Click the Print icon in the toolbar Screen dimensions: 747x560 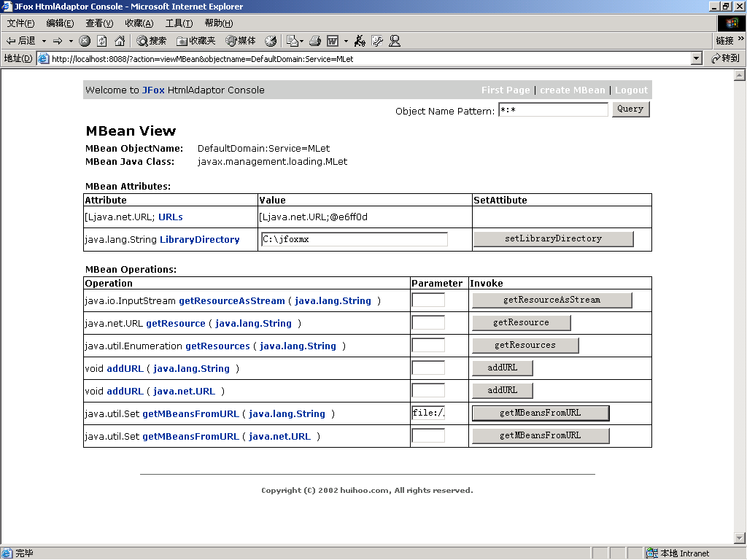click(315, 41)
